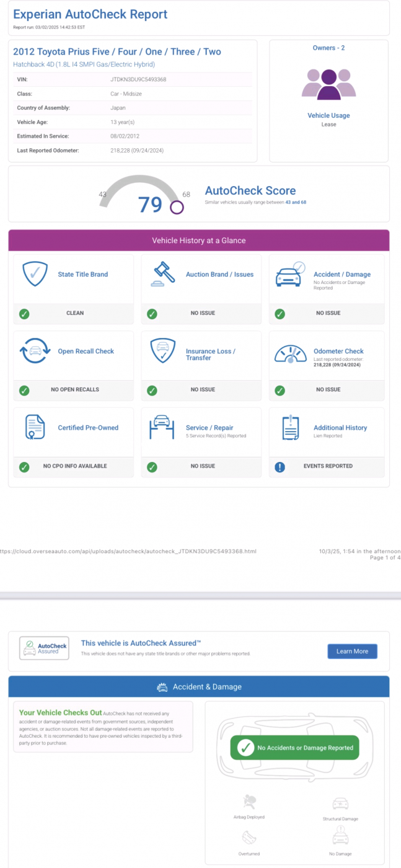This screenshot has width=401, height=868.
Task: Click the blue exclamation beside EVENTS REPORTED
Action: 280,467
